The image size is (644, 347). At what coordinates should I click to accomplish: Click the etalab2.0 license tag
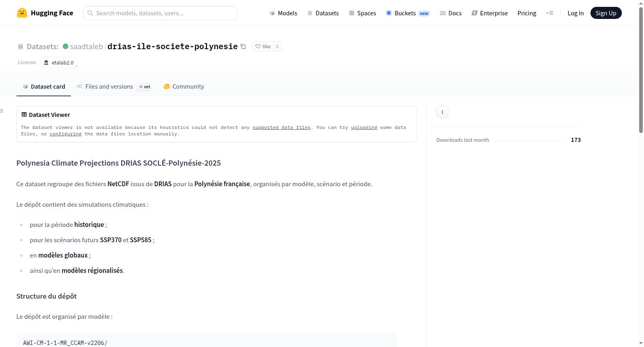coord(59,62)
